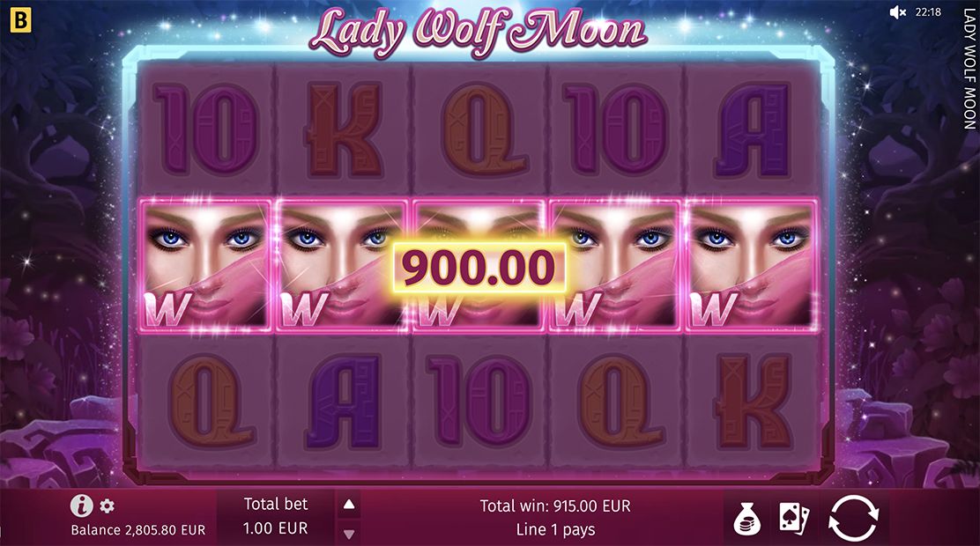Open the gamble playing cards icon
980x546 pixels.
tap(794, 519)
